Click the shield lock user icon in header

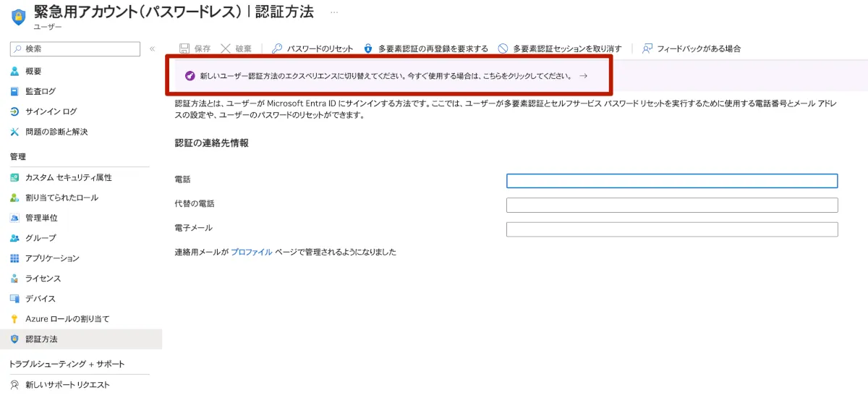click(18, 17)
